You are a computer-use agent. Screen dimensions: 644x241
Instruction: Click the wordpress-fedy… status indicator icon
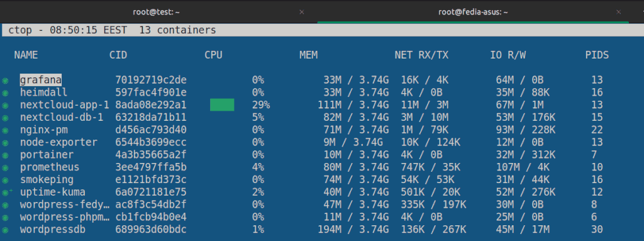tap(5, 205)
